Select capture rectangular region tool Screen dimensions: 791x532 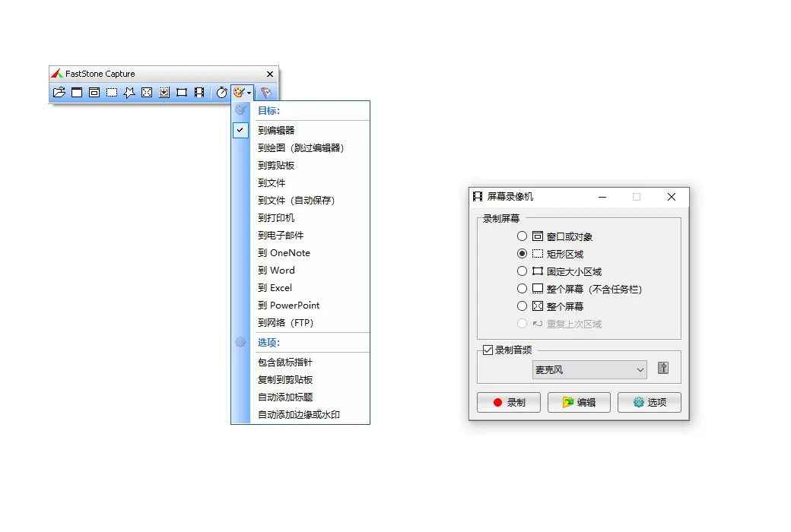coord(112,92)
